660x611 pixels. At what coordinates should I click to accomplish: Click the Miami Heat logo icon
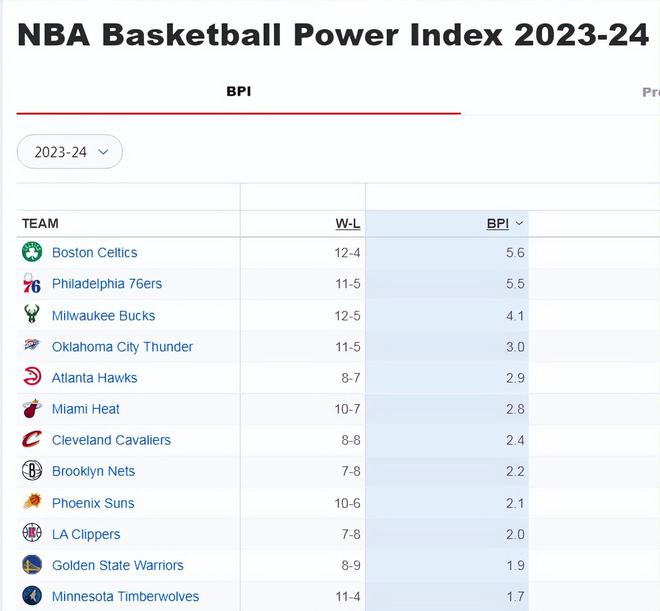32,409
